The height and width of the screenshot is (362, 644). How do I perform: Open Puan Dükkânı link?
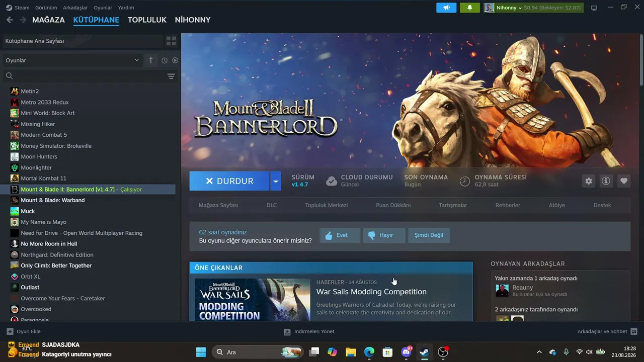click(393, 205)
